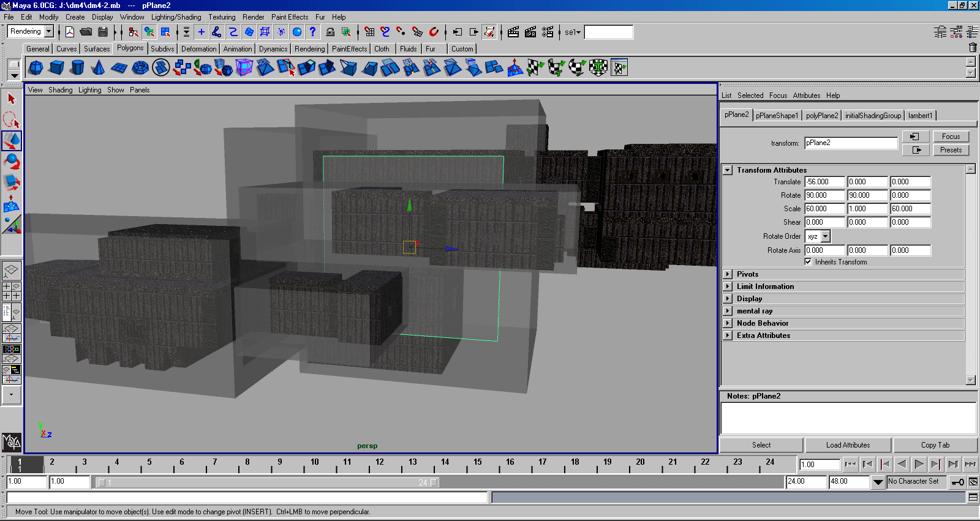Create a polygon sphere from the shelf
This screenshot has height=521, width=980.
(36, 67)
